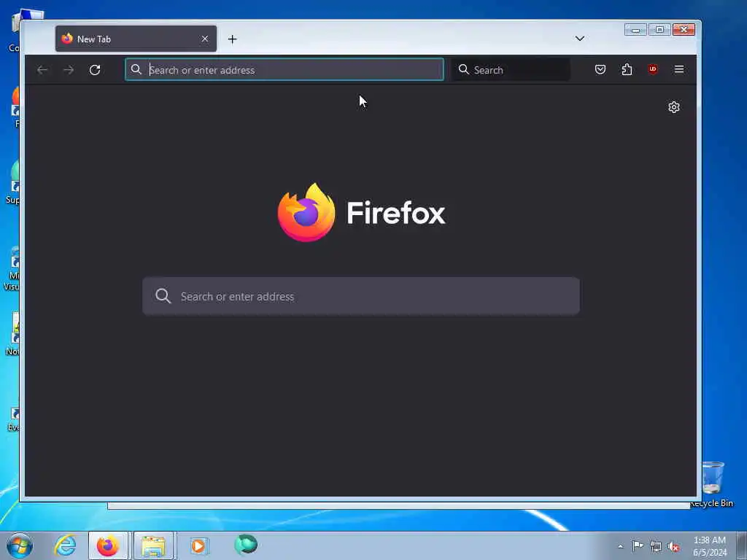Screen dimensions: 747x560
Task: Open the Firefox hamburger application menu
Action: click(679, 69)
